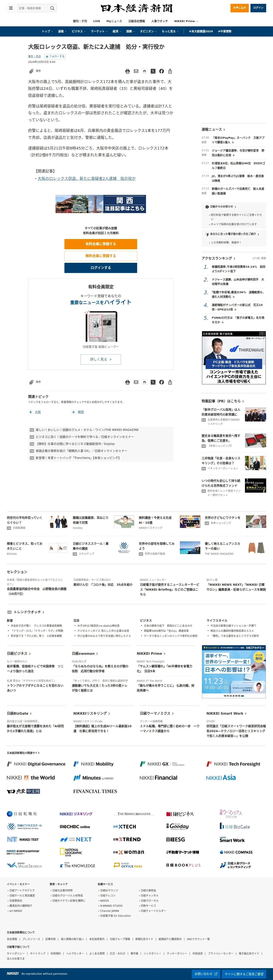Expand the マーケット nav dropdown
This screenshot has width=273, height=980.
(x=99, y=32)
